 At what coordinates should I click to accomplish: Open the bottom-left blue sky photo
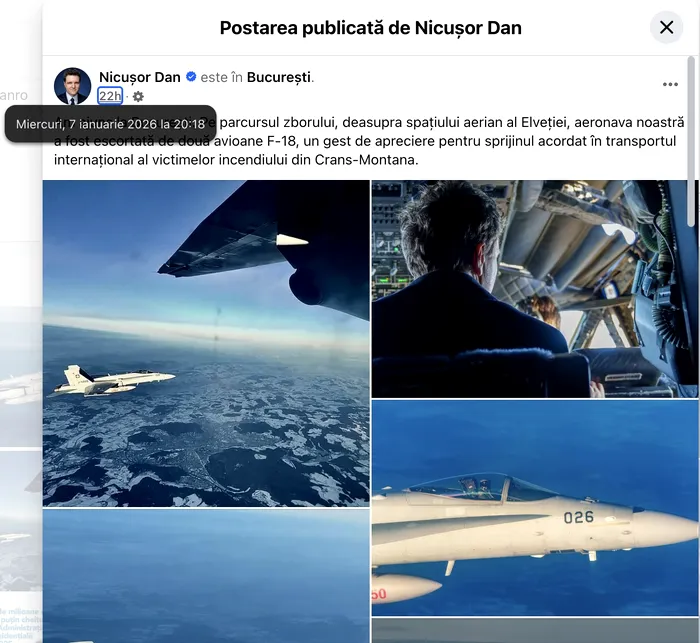point(206,576)
